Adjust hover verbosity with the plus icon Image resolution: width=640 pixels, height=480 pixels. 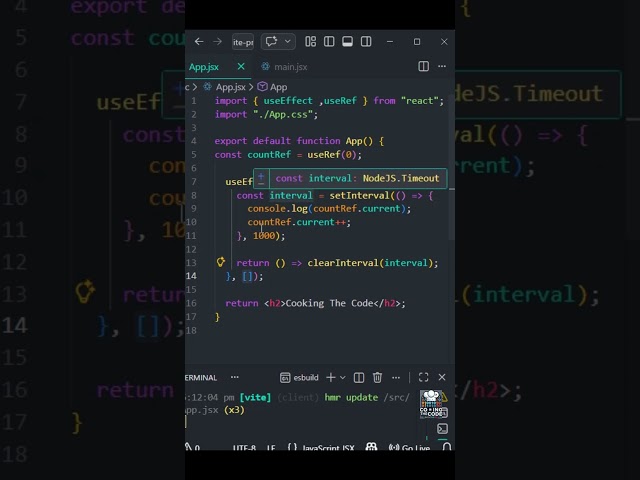(261, 176)
